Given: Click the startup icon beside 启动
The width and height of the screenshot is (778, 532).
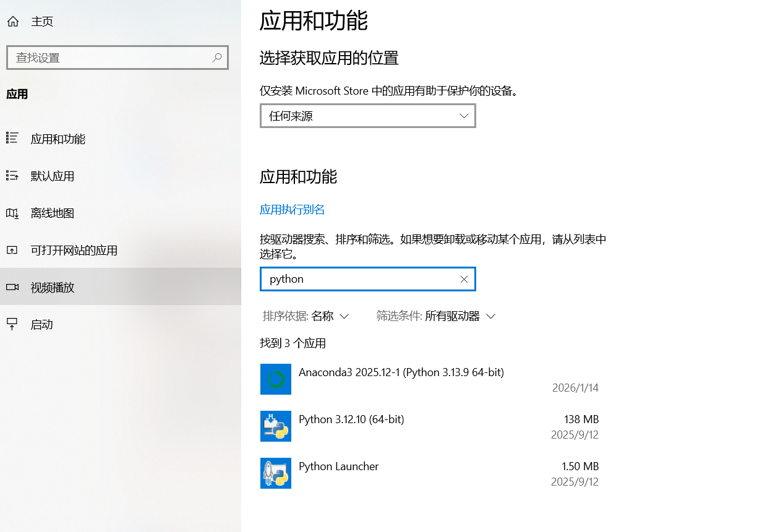Looking at the screenshot, I should [12, 324].
